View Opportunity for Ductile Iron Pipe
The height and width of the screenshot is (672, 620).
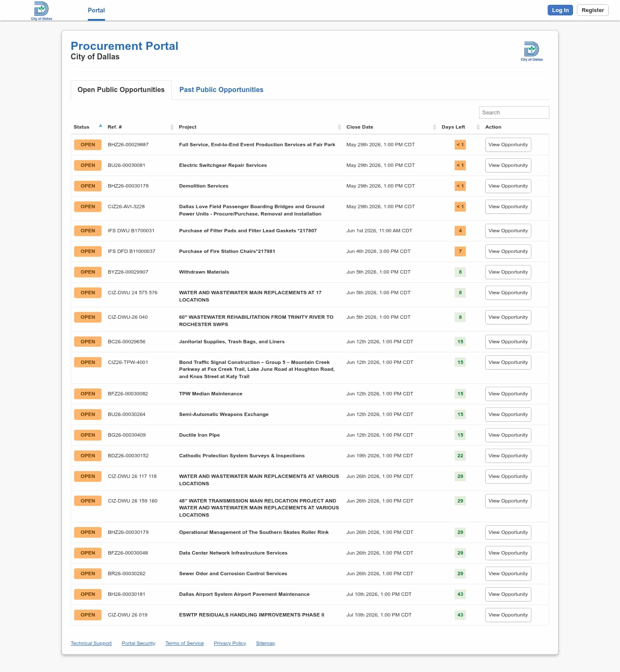tap(508, 435)
